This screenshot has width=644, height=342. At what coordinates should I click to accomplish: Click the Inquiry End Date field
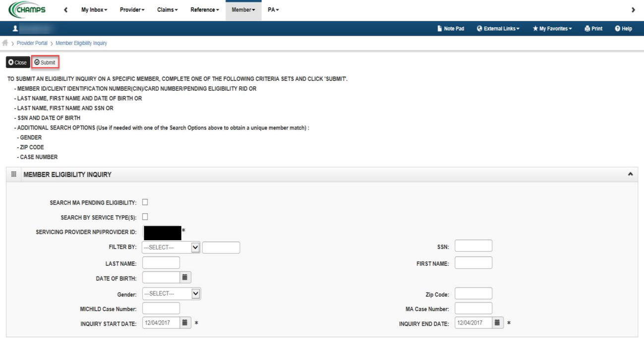[x=473, y=323]
